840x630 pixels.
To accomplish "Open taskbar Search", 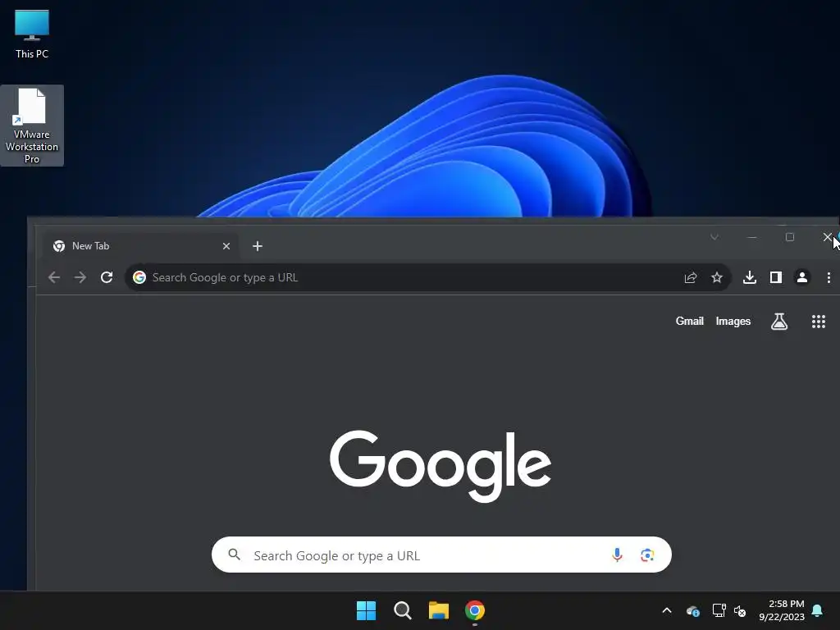I will coord(402,610).
